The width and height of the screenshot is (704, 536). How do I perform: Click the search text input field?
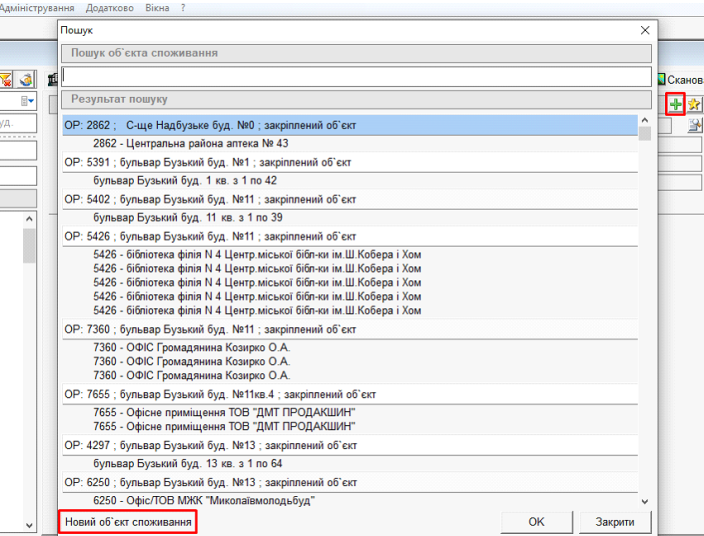point(356,76)
